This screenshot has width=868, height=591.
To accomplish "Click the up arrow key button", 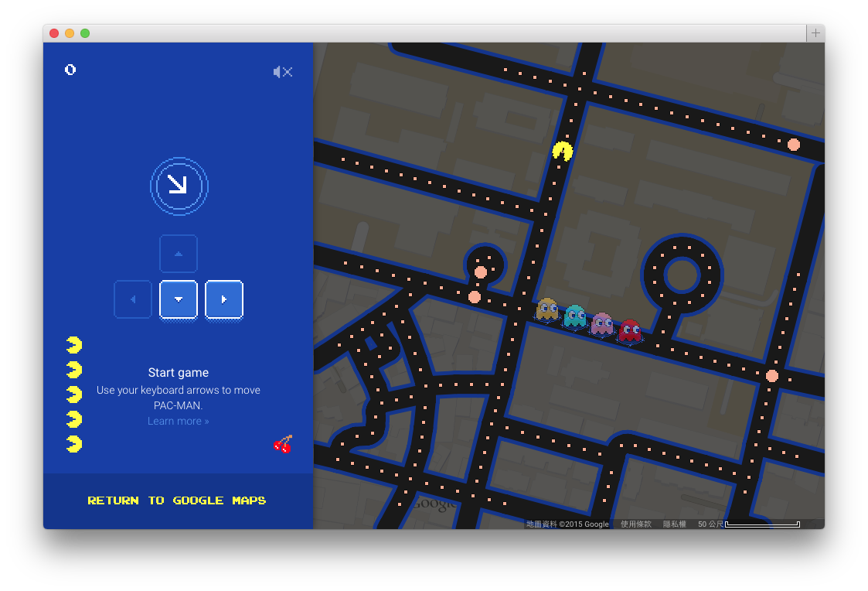I will pyautogui.click(x=179, y=254).
